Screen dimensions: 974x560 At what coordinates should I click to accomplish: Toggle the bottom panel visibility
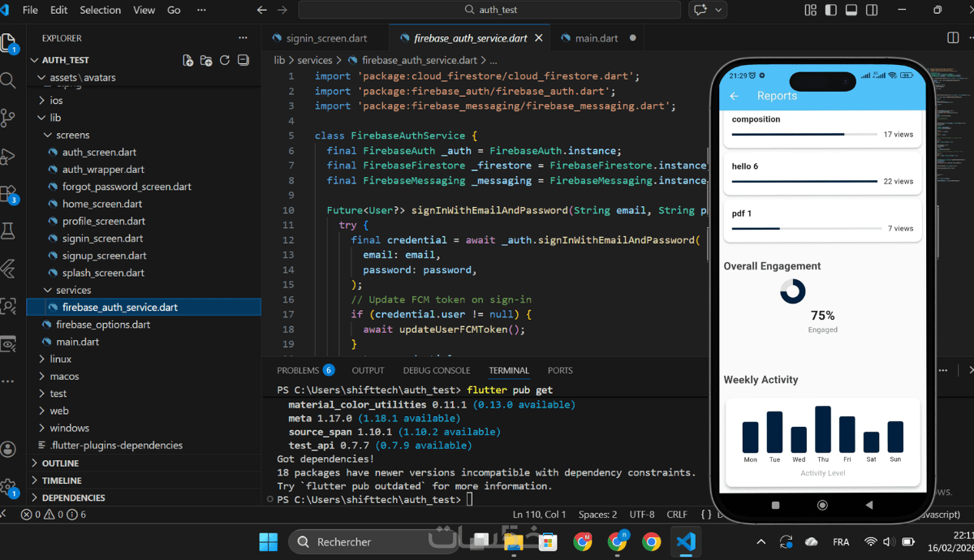point(851,10)
